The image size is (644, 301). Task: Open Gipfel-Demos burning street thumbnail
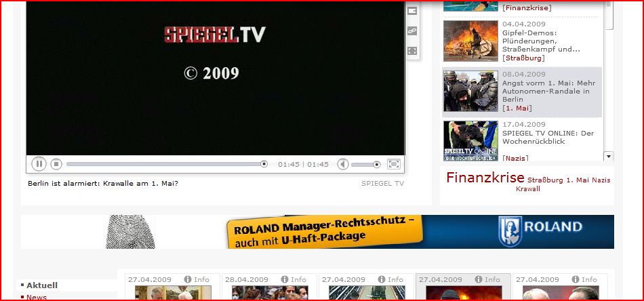pyautogui.click(x=470, y=41)
